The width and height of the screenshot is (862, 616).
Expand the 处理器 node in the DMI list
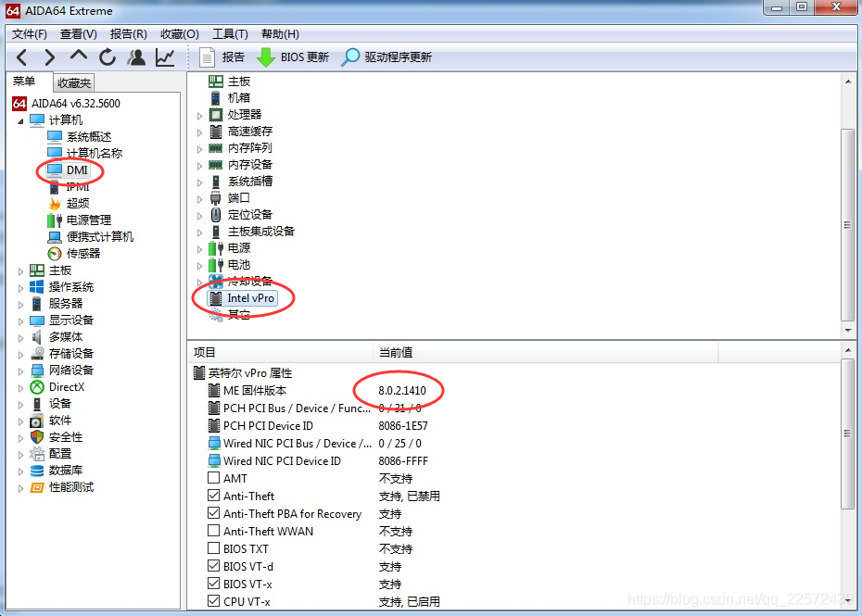tap(199, 116)
